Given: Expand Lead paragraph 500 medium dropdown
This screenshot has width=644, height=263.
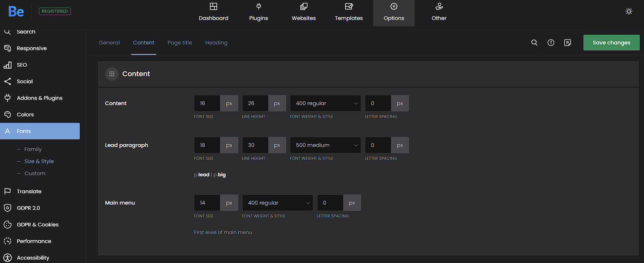Looking at the screenshot, I should coord(325,145).
